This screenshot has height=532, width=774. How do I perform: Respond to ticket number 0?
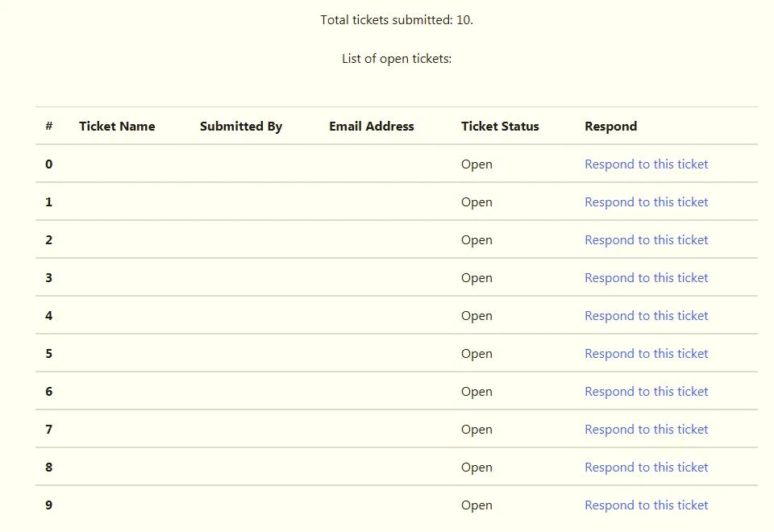646,164
